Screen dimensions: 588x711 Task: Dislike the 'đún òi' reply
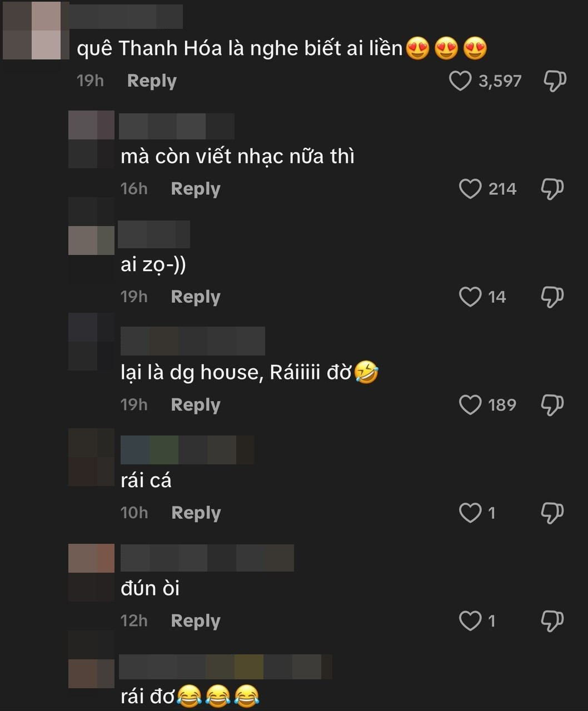pyautogui.click(x=552, y=620)
